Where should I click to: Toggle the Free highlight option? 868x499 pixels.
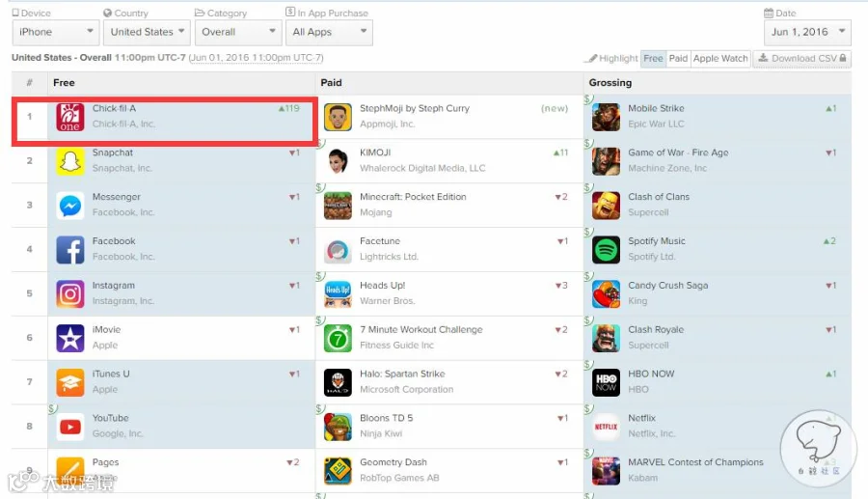[x=653, y=58]
